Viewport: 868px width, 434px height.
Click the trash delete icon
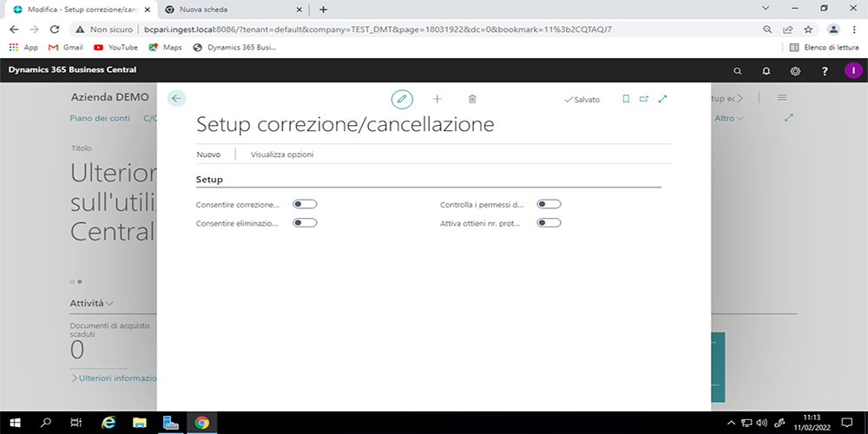(x=472, y=99)
